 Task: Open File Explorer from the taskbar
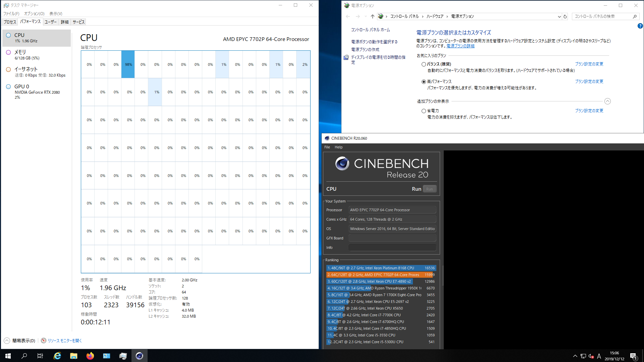(74, 356)
